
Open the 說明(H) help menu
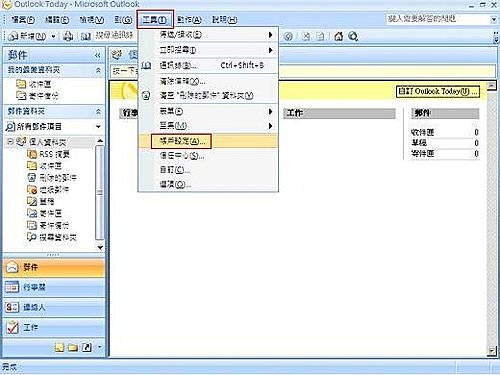point(225,20)
